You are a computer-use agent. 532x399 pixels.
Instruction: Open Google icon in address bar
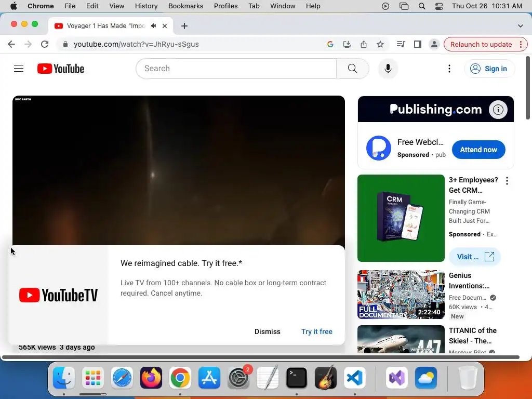[x=330, y=44]
